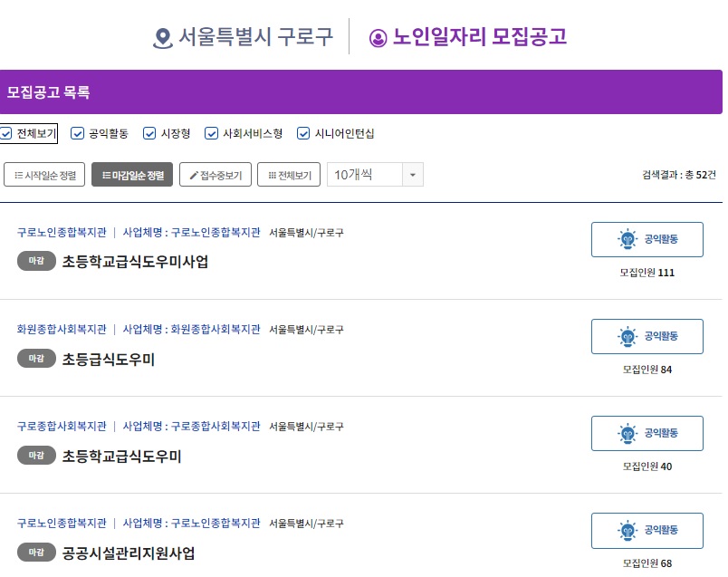Sort listings with 마감일순 정렬
The image size is (728, 577).
[x=132, y=175]
